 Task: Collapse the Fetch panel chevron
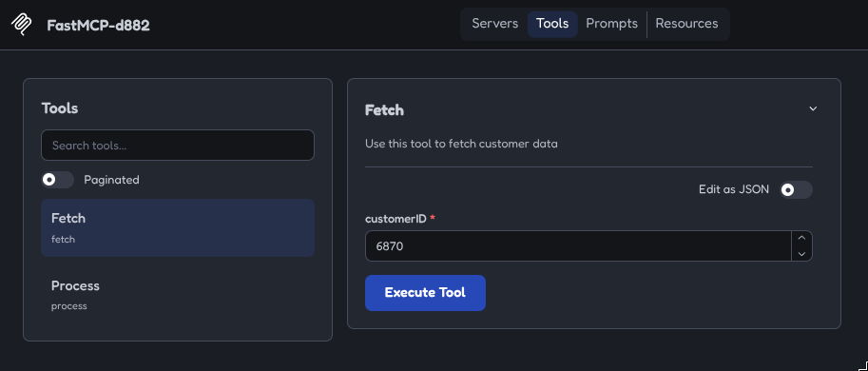813,108
